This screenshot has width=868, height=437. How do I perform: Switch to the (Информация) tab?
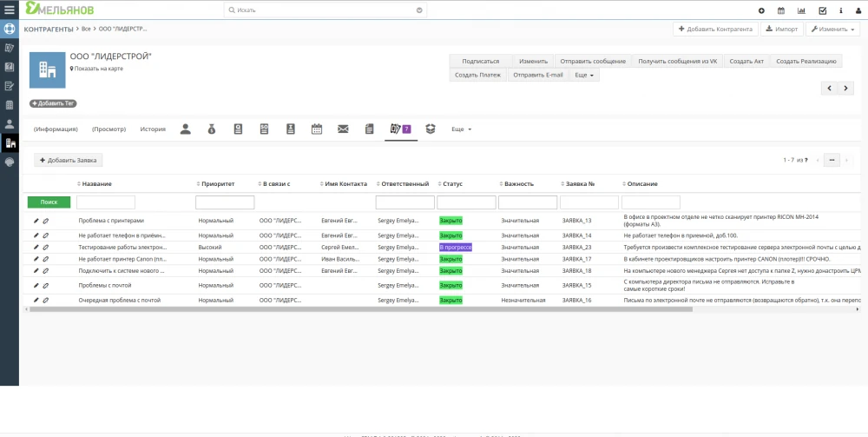(x=56, y=129)
